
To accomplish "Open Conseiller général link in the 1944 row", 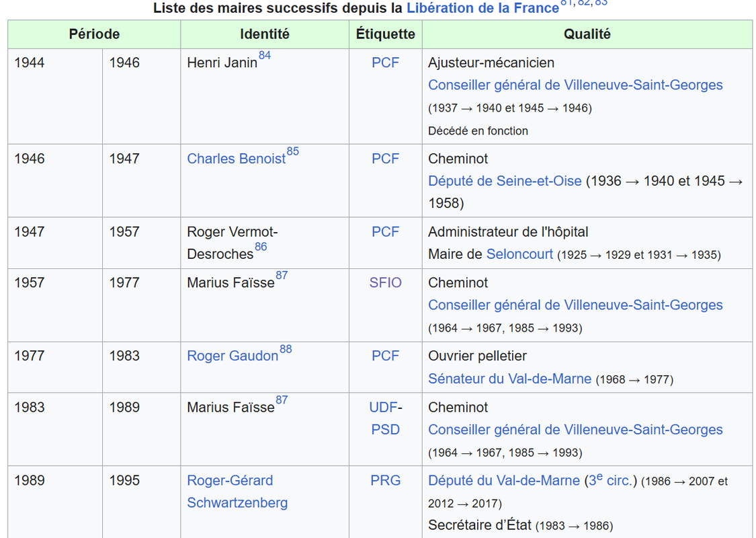I will point(575,85).
